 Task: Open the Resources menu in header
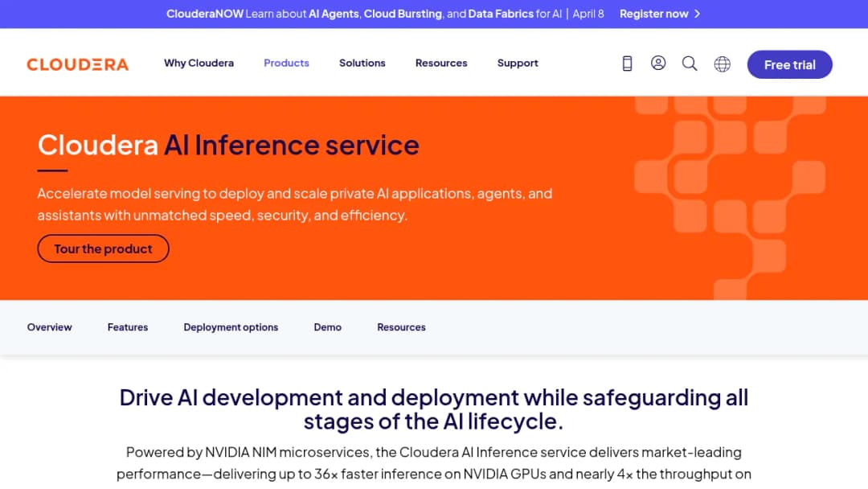[x=441, y=63]
